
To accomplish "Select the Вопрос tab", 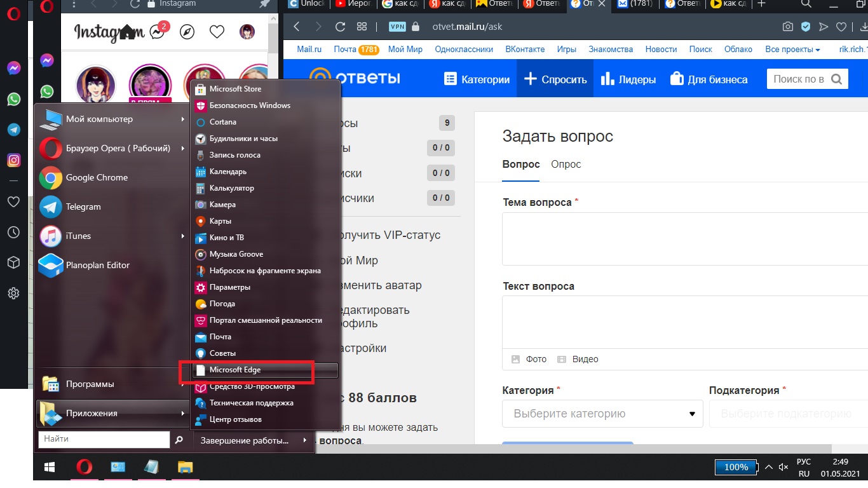I will [x=521, y=165].
